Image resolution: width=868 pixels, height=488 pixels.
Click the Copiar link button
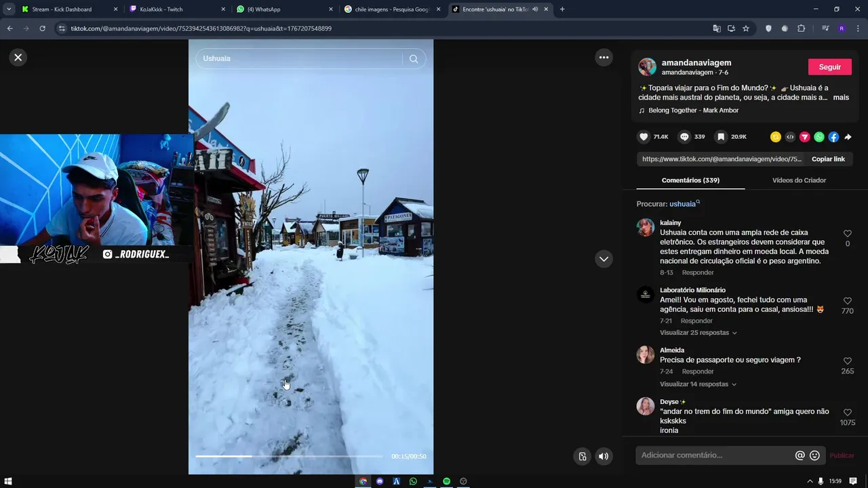(828, 159)
